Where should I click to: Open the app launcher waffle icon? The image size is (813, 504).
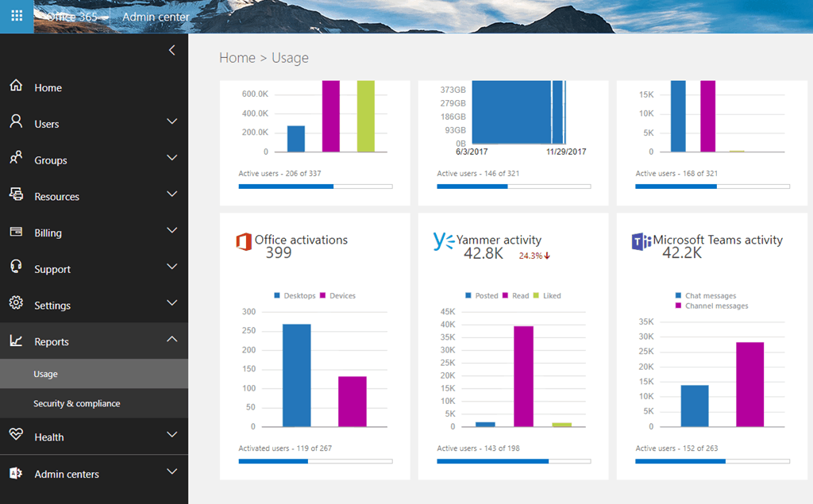point(17,17)
